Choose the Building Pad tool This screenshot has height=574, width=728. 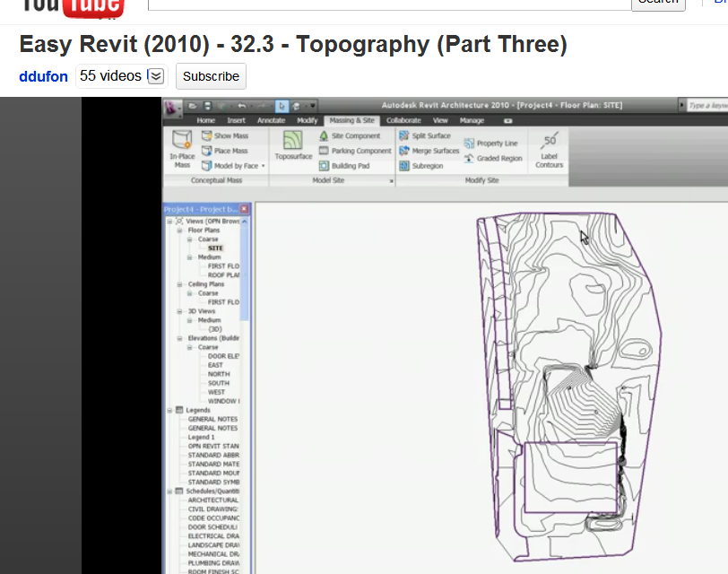(344, 165)
